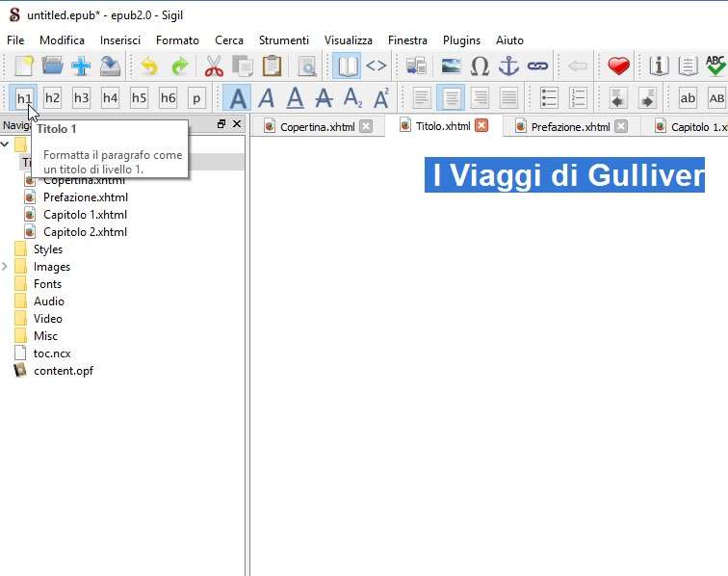Screen dimensions: 728x576
Task: Decrease the paragraph indent
Action: 618,98
